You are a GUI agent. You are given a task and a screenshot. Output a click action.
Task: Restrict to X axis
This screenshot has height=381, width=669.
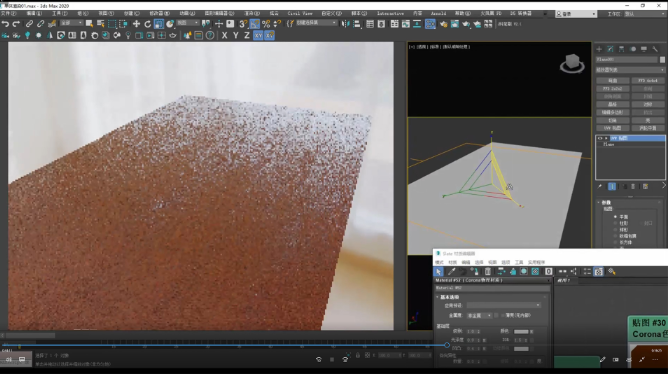click(224, 36)
